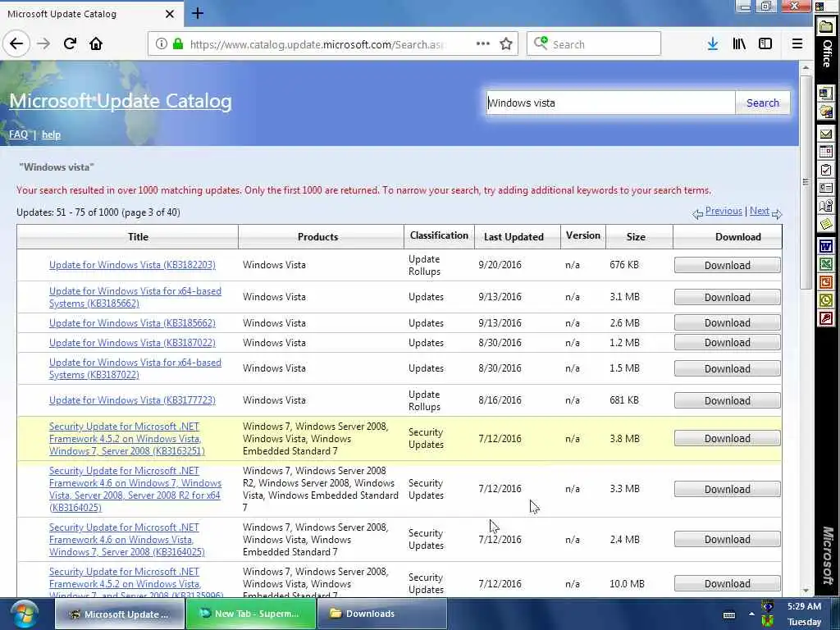Click New Office Document icon in Office bar
840x630 pixels.
pos(826,94)
